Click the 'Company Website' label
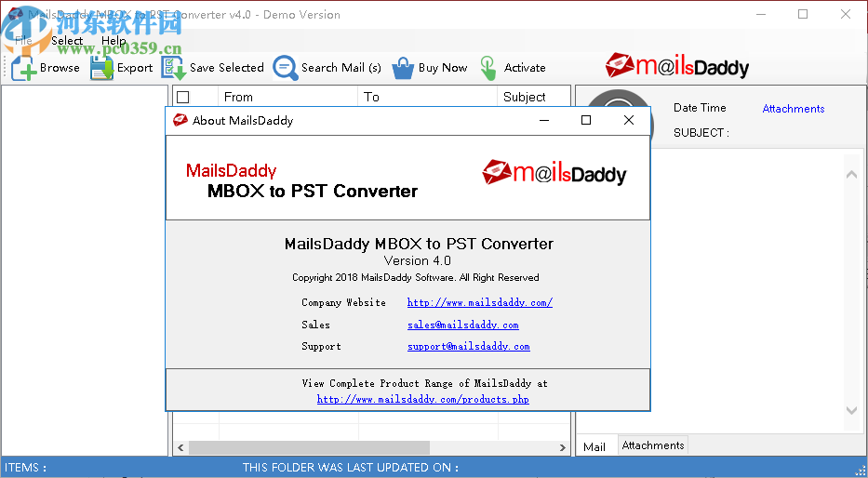The height and width of the screenshot is (478, 868). (344, 302)
